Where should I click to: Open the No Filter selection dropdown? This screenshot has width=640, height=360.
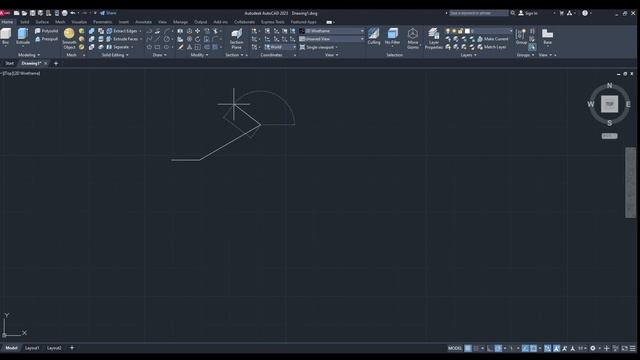pos(392,36)
